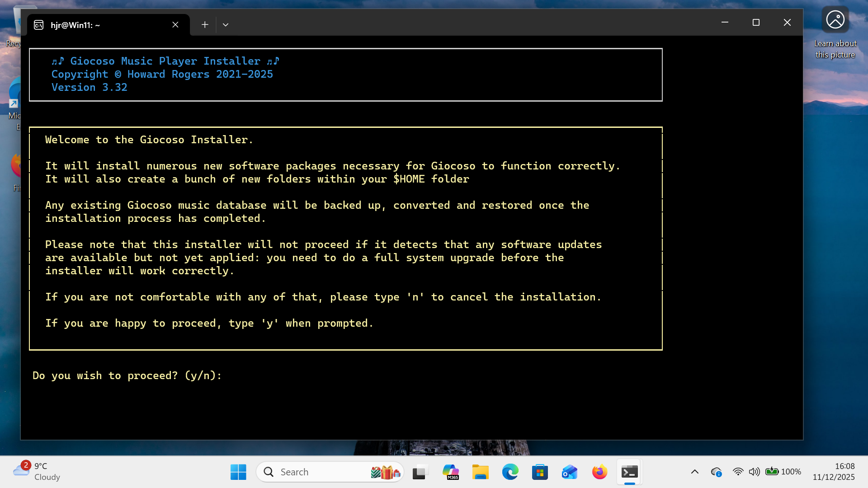Image resolution: width=868 pixels, height=488 pixels.
Task: Click Learn about this picture icon
Action: click(835, 20)
